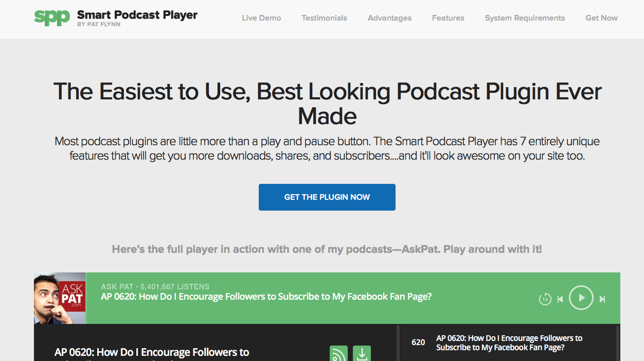Click the playlist scrollbar
644x361 pixels.
(x=618, y=343)
